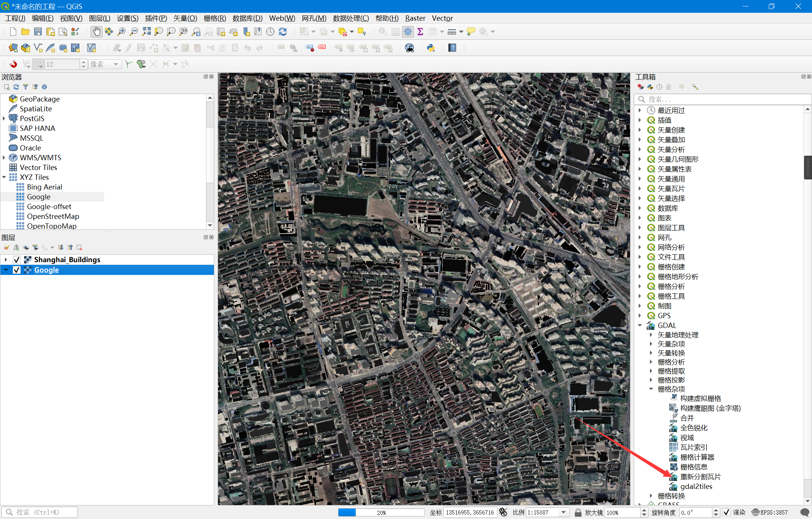812x519 pixels.
Task: Select the Pan Map hand tool
Action: 97,32
